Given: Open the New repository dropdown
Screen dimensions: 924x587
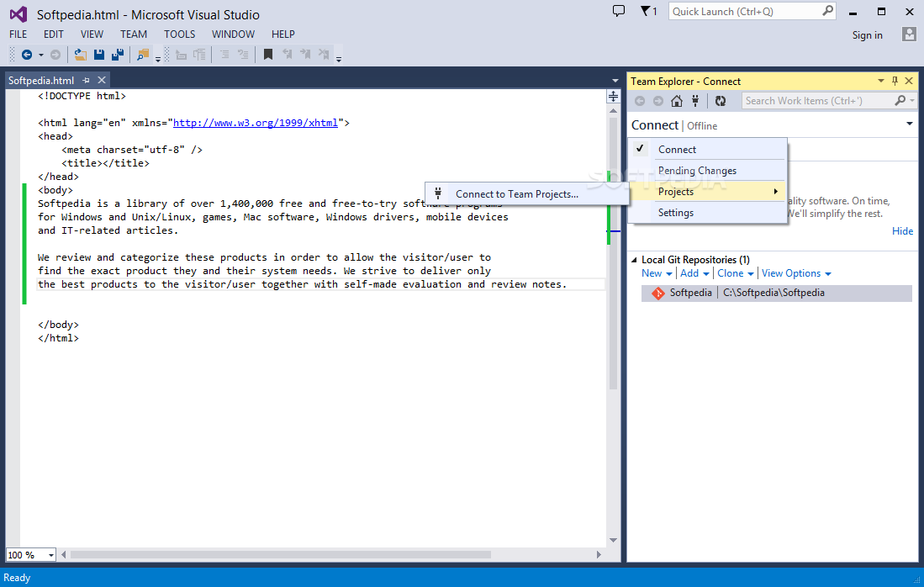Looking at the screenshot, I should click(657, 273).
